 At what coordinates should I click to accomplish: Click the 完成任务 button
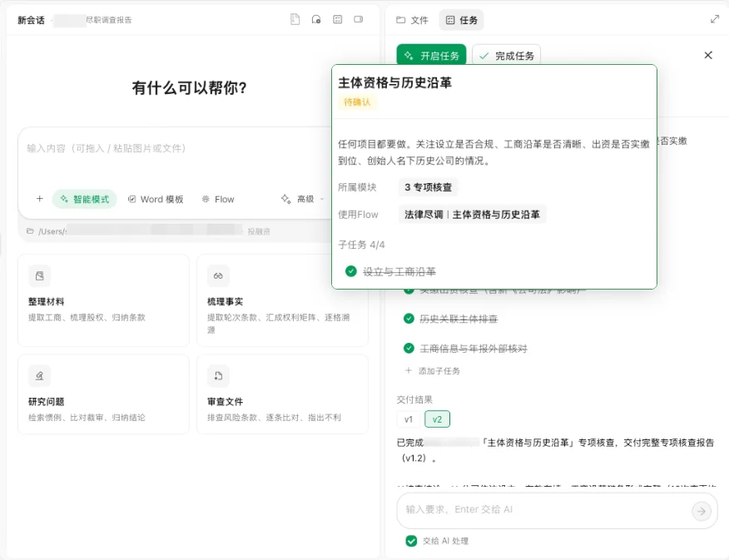tap(506, 56)
